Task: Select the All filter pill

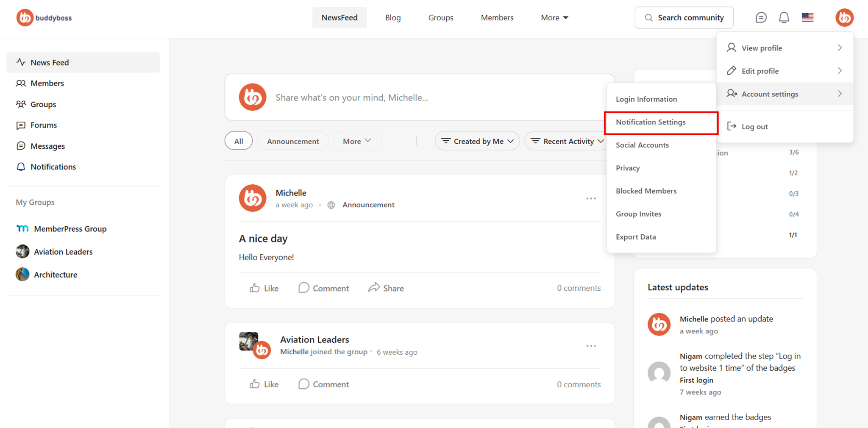Action: point(239,141)
